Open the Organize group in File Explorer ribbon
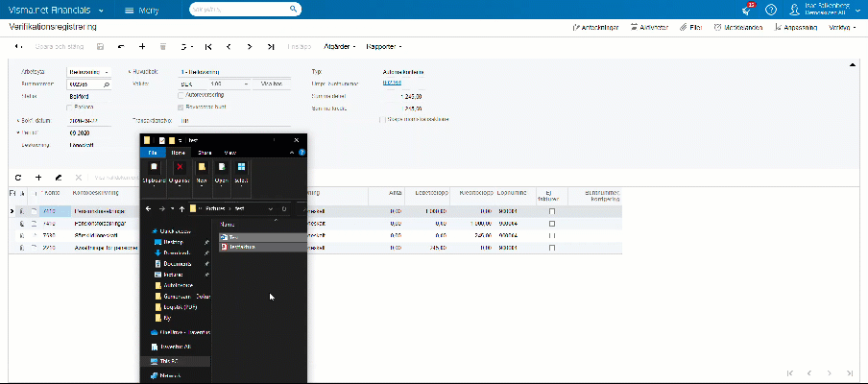This screenshot has width=868, height=384. click(x=179, y=172)
